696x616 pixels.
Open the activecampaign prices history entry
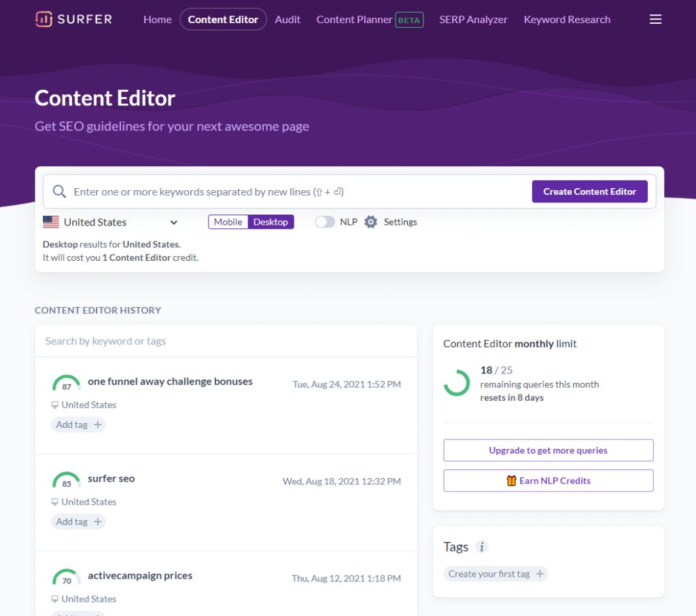tap(140, 576)
